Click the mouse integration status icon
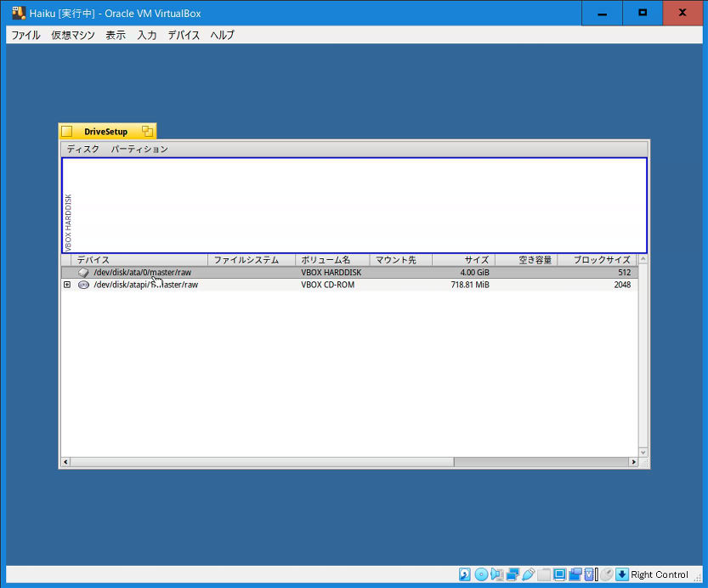This screenshot has width=708, height=588. pos(606,574)
